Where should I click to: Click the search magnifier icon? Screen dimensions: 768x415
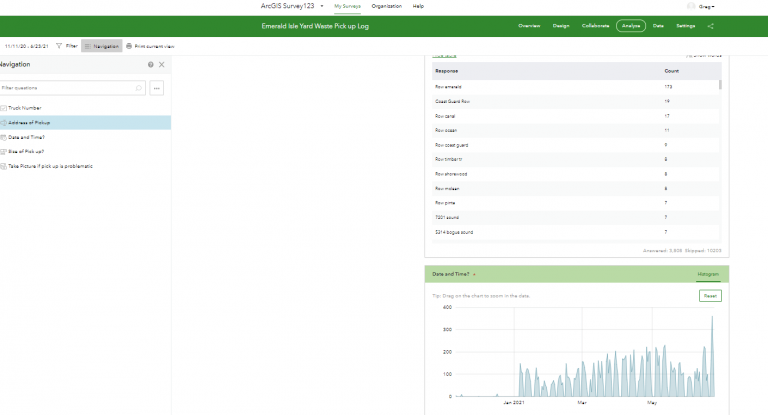click(x=139, y=88)
